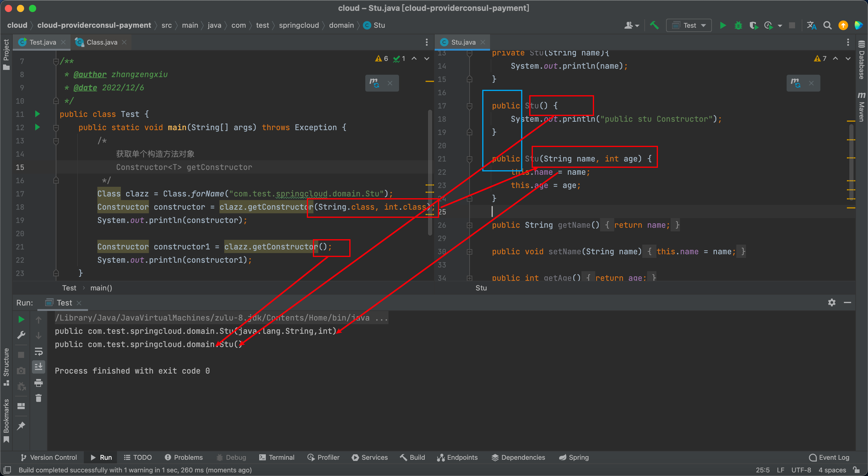Select the Stu.java editor tab
Image resolution: width=868 pixels, height=476 pixels.
pos(463,42)
